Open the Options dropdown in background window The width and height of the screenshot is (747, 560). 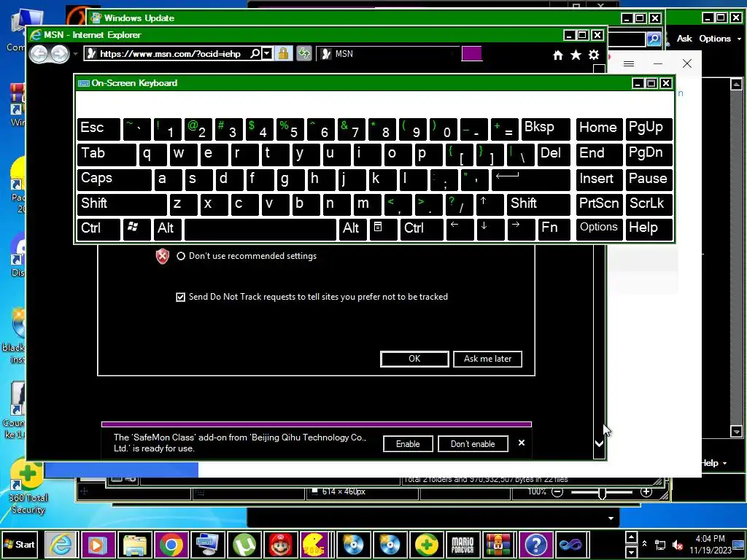point(720,39)
